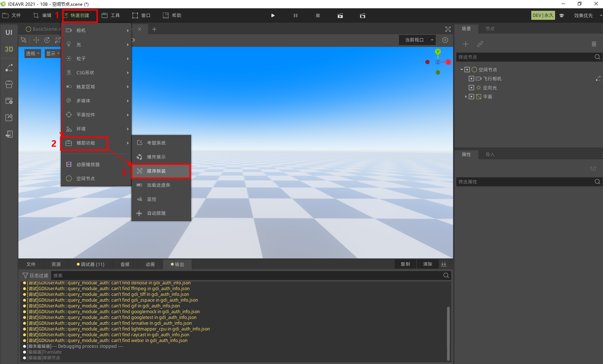The height and width of the screenshot is (364, 603).
Task: Open the window settings icon in left sidebar
Action: pos(9,101)
